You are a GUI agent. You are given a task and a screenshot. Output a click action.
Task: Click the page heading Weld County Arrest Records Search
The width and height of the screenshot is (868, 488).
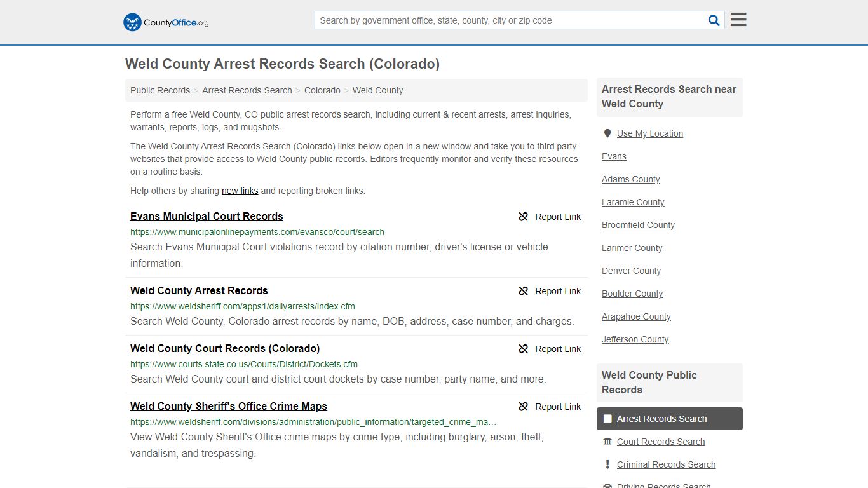pos(282,64)
